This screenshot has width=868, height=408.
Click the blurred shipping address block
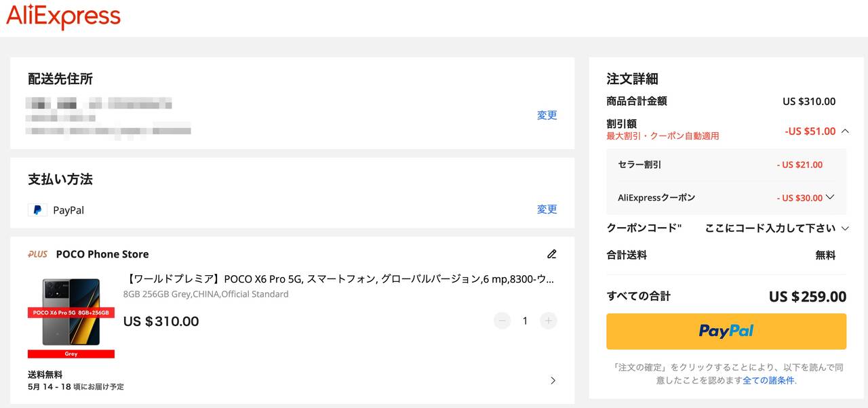click(108, 117)
